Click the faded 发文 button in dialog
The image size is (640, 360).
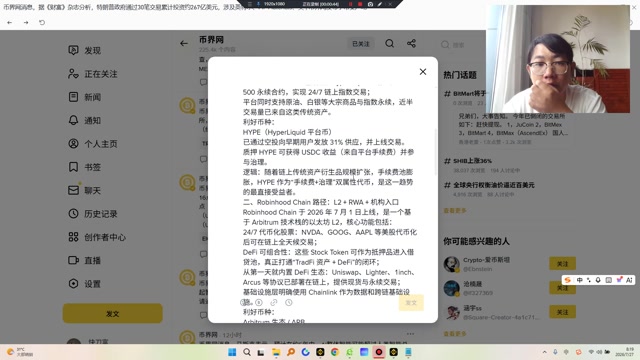point(411,302)
